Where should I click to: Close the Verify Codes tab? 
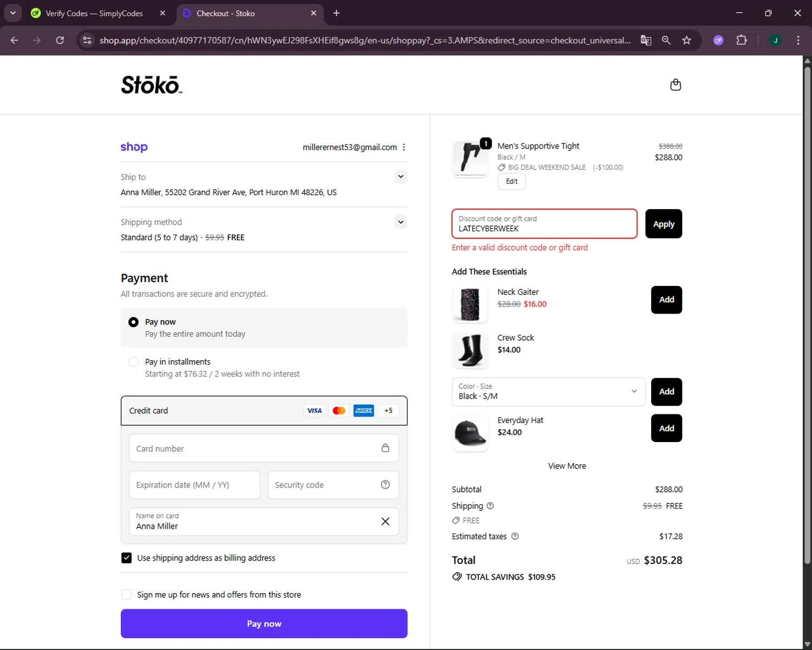point(162,13)
